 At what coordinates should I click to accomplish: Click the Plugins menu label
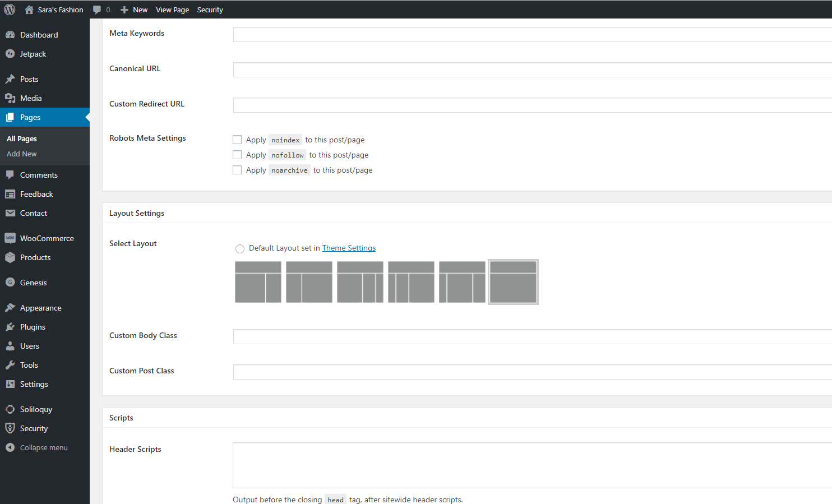(x=33, y=327)
